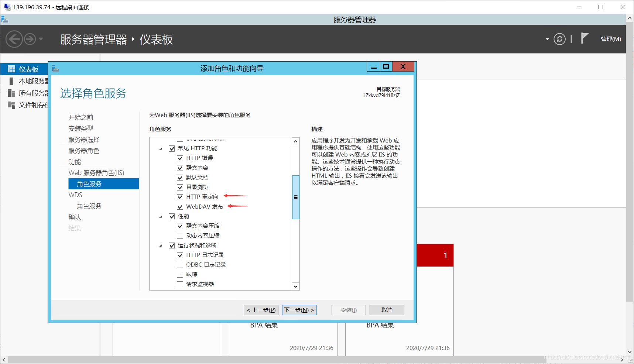Collapse the 常见 HTTP 功能 tree node
This screenshot has height=364, width=634.
click(161, 149)
